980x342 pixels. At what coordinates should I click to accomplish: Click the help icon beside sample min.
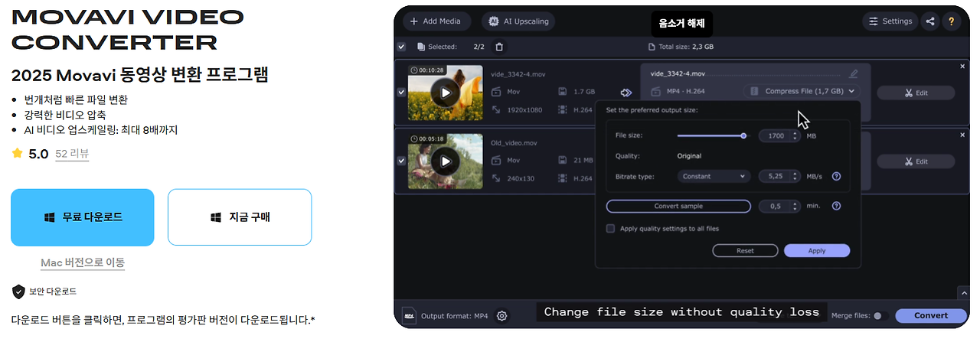point(836,206)
